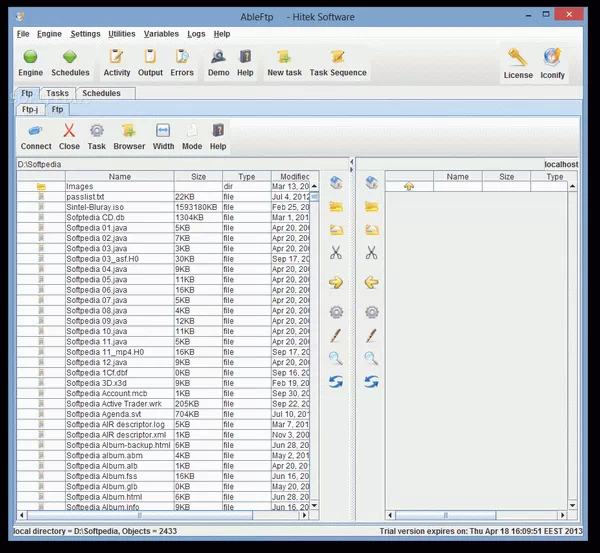Click the Width toolbar icon
600x553 pixels.
163,131
